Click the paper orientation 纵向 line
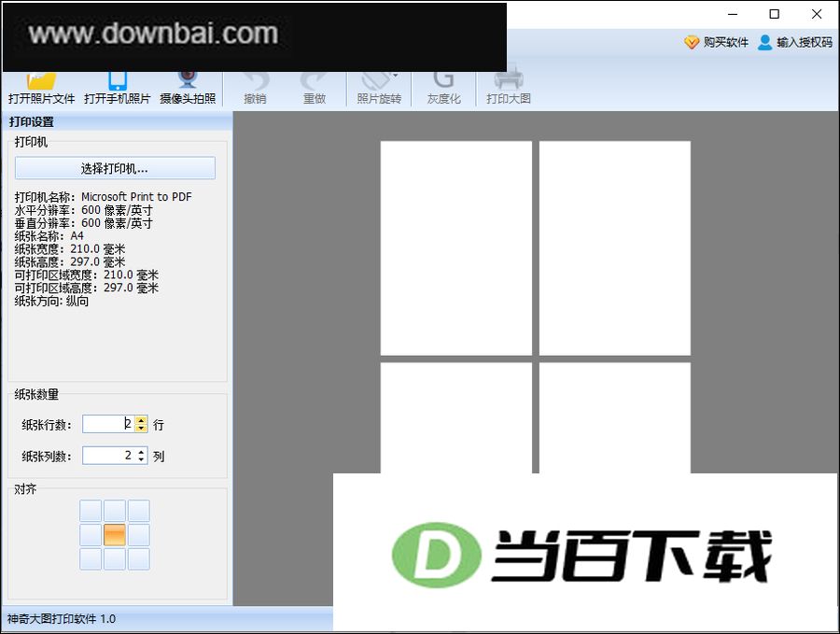Viewport: 840px width, 634px height. tap(51, 301)
